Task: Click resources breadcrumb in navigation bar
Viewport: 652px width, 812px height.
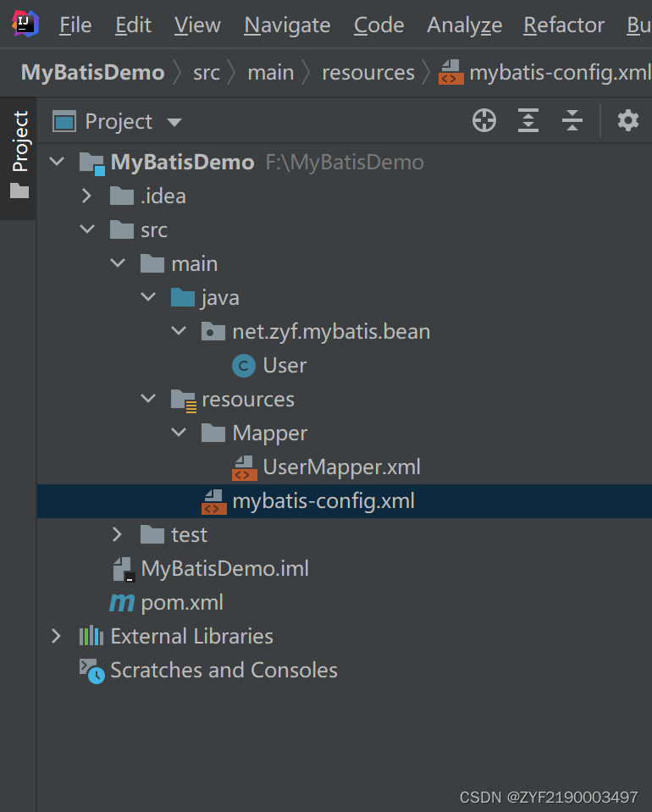Action: pos(368,73)
